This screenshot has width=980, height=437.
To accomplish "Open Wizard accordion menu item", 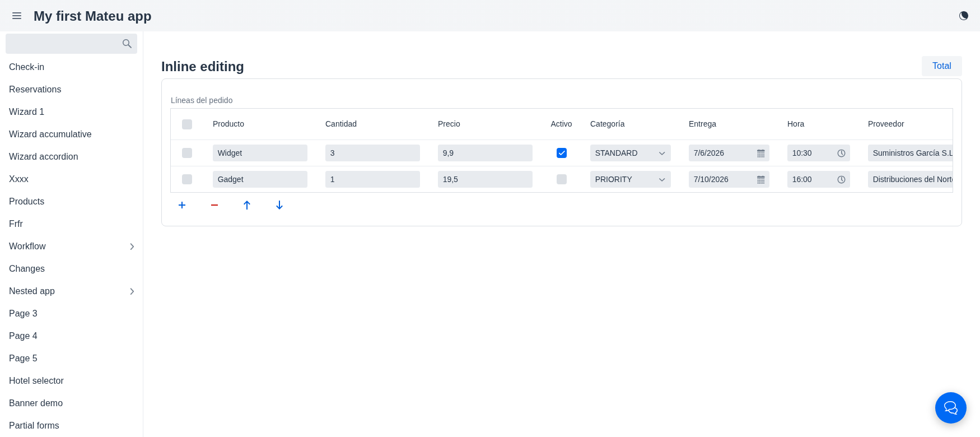I will tap(43, 156).
